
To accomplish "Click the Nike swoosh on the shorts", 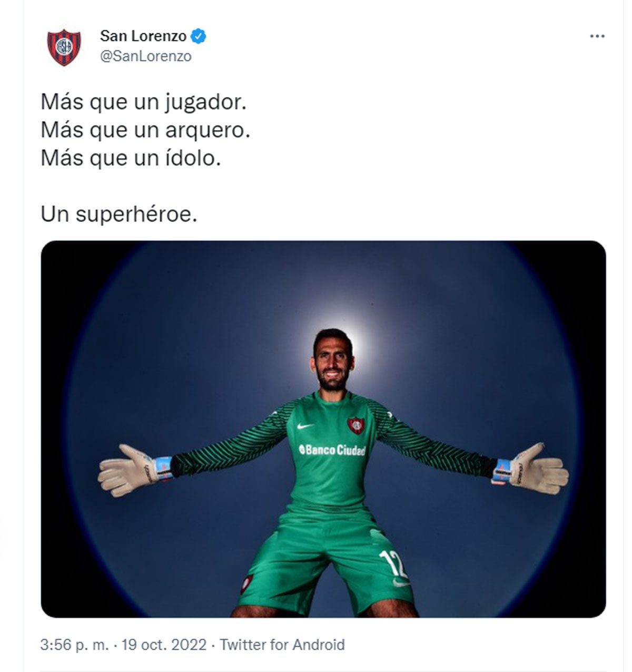I will (400, 582).
